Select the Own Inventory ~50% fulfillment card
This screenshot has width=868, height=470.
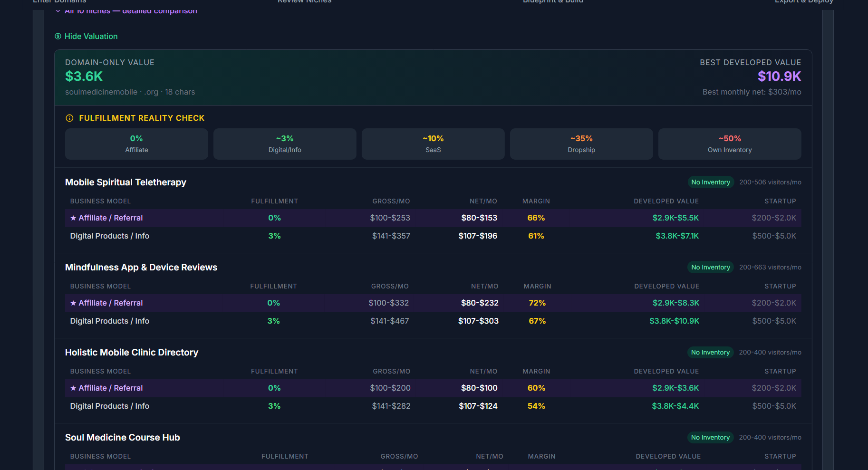point(730,144)
